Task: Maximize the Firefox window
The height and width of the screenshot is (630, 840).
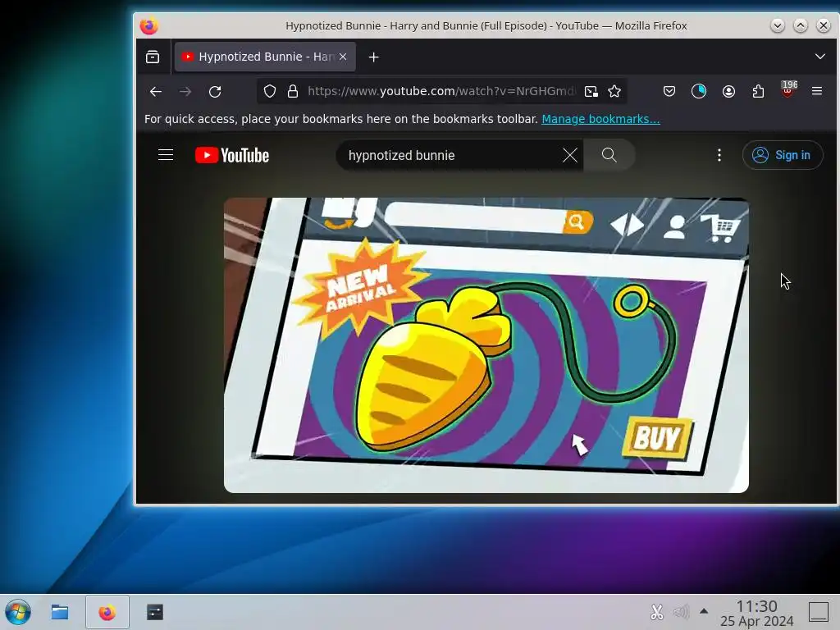Action: [801, 25]
